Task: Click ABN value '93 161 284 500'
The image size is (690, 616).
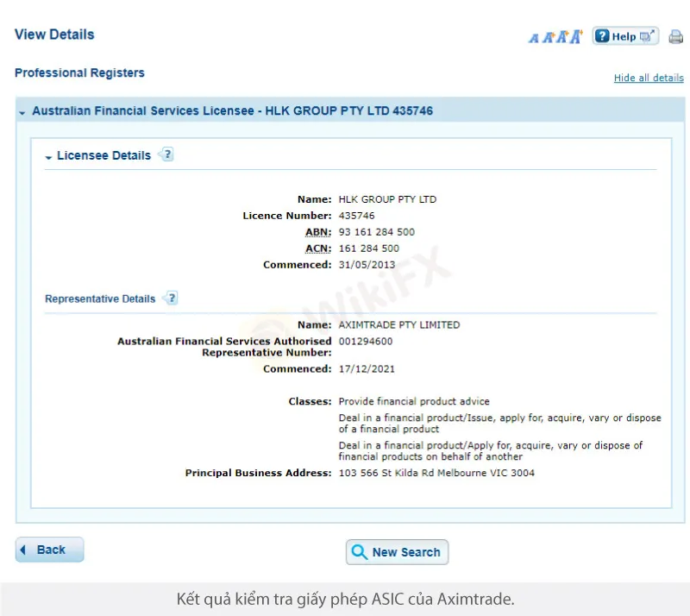Action: coord(376,232)
